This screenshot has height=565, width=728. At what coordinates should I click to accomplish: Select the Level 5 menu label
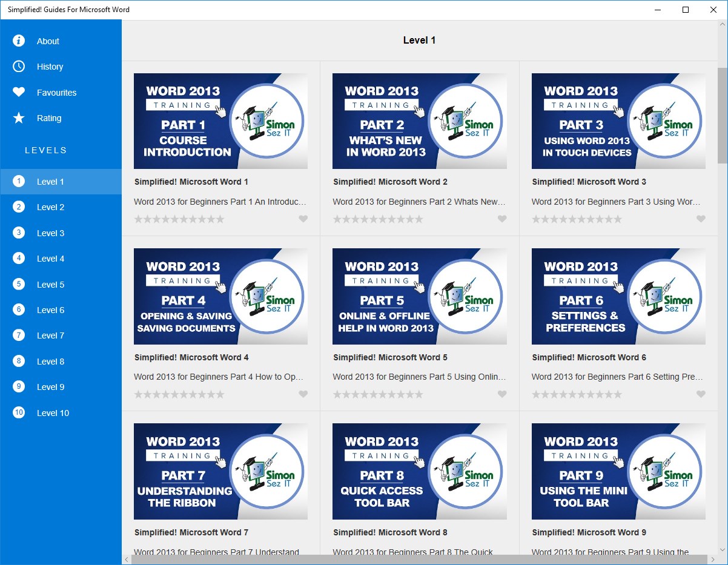pos(50,285)
